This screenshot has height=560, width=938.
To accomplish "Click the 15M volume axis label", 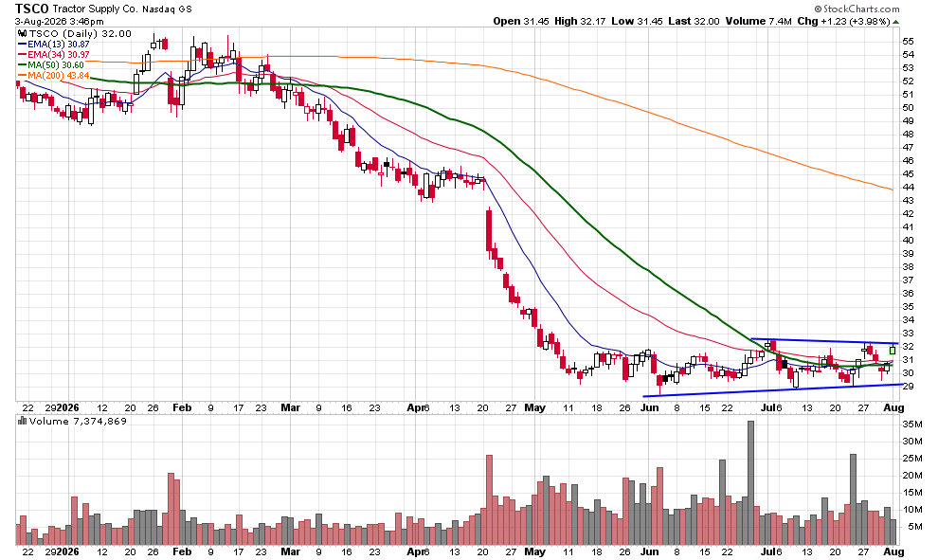I will tap(911, 493).
